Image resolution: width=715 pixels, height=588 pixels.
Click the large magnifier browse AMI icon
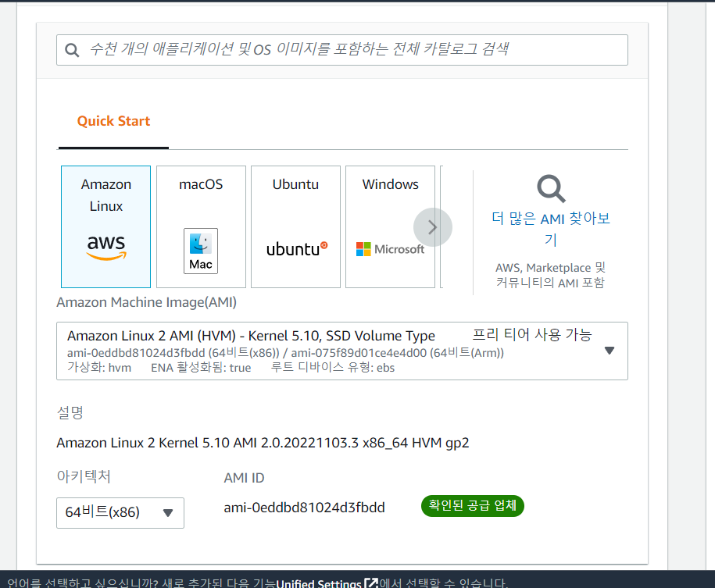551,188
